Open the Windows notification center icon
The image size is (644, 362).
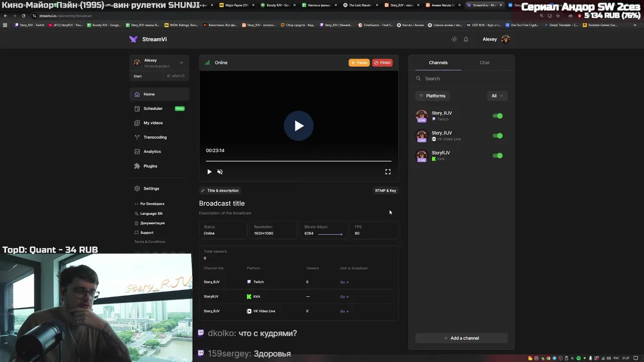coord(635,358)
